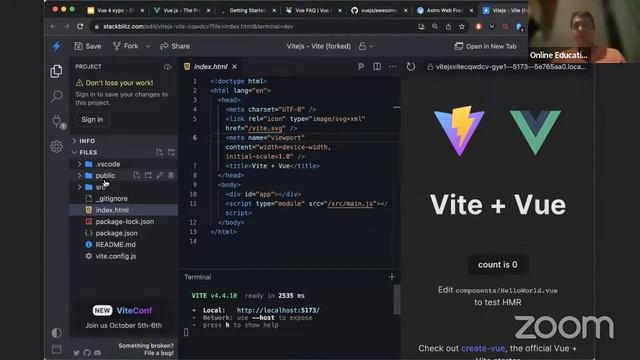Toggle the bottom panel layout icon
This screenshot has height=360, width=640.
(56, 349)
